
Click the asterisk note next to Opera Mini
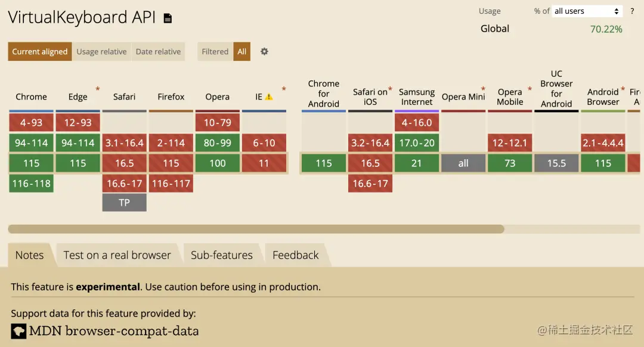click(484, 89)
